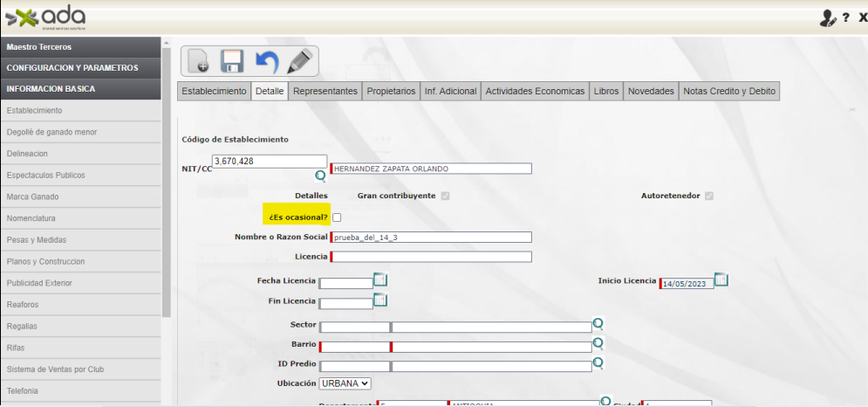Click the New document toolbar icon

point(199,62)
